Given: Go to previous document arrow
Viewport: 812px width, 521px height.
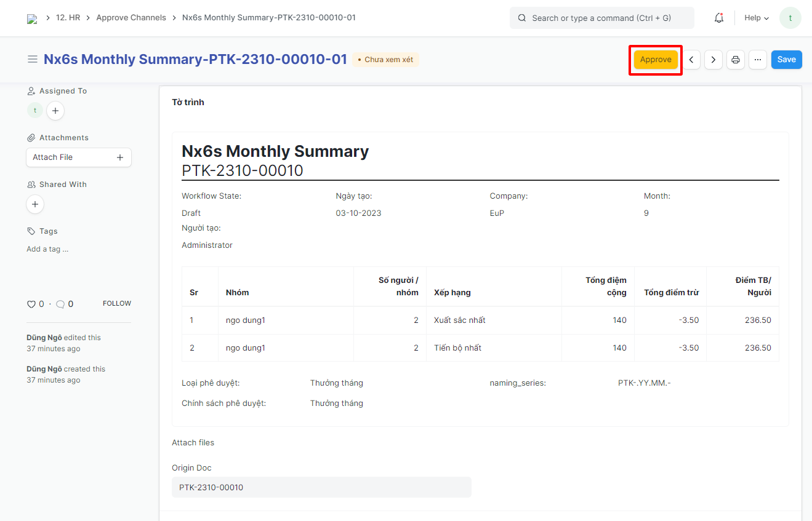Looking at the screenshot, I should click(x=691, y=60).
